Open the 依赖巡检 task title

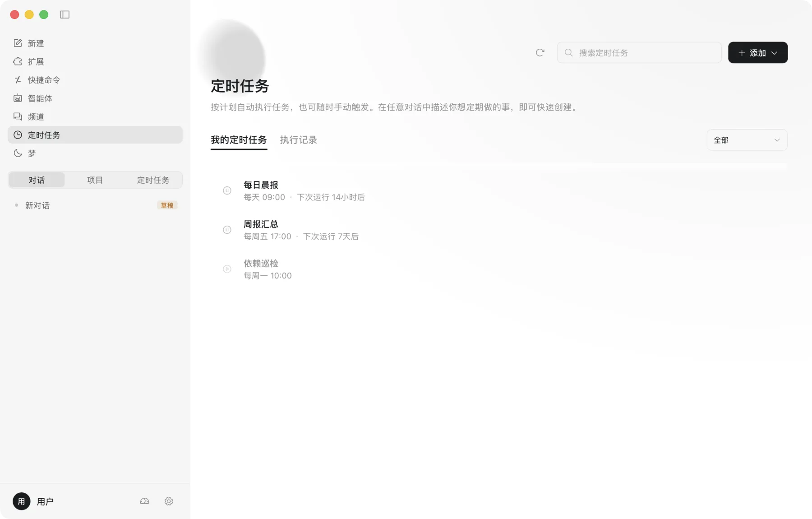pos(261,264)
